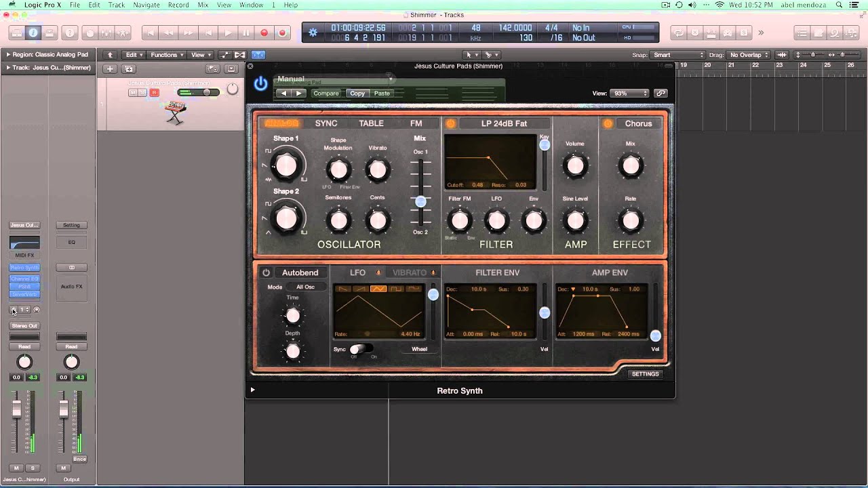Open the Smart Controls knob icon
This screenshot has height=488, width=868.
(90, 33)
